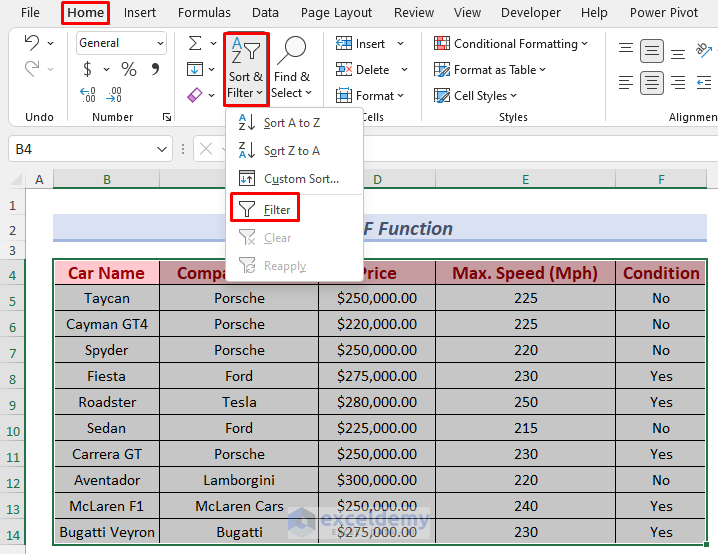Image resolution: width=718 pixels, height=554 pixels.
Task: Open the General number format dropdown
Action: (160, 43)
